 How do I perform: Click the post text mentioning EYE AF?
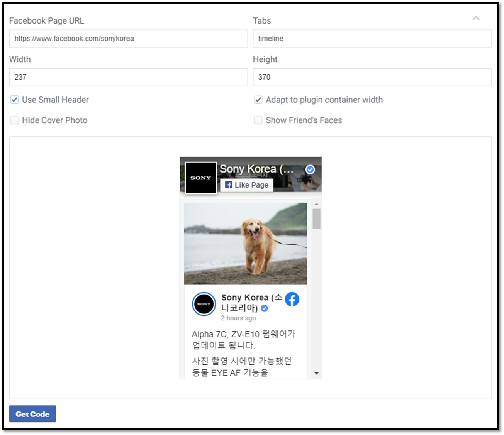click(242, 367)
